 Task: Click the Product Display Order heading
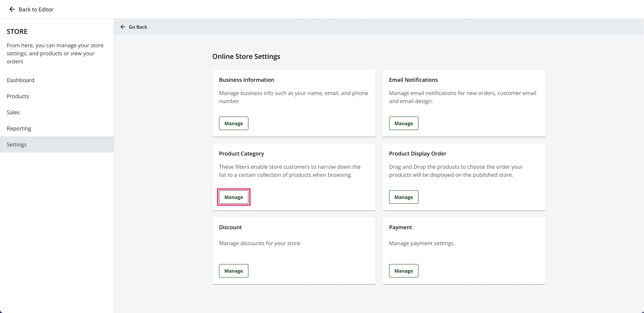(418, 153)
